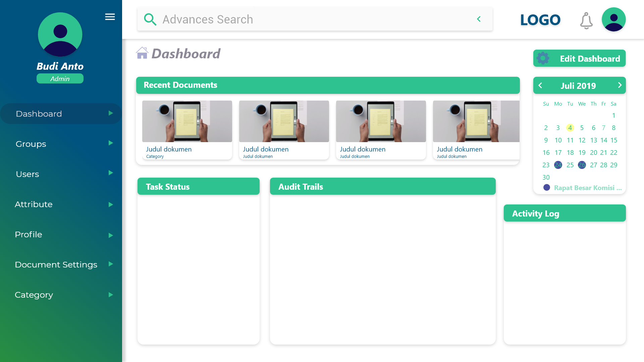This screenshot has height=362, width=644.
Task: Click the search magnifier icon
Action: tap(150, 19)
